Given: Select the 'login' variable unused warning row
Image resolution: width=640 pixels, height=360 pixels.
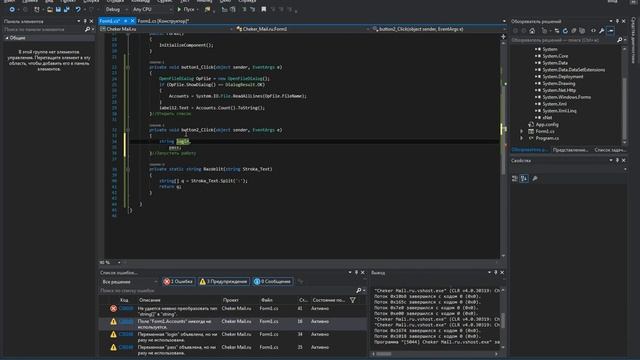Looking at the screenshot, I should (x=233, y=337).
